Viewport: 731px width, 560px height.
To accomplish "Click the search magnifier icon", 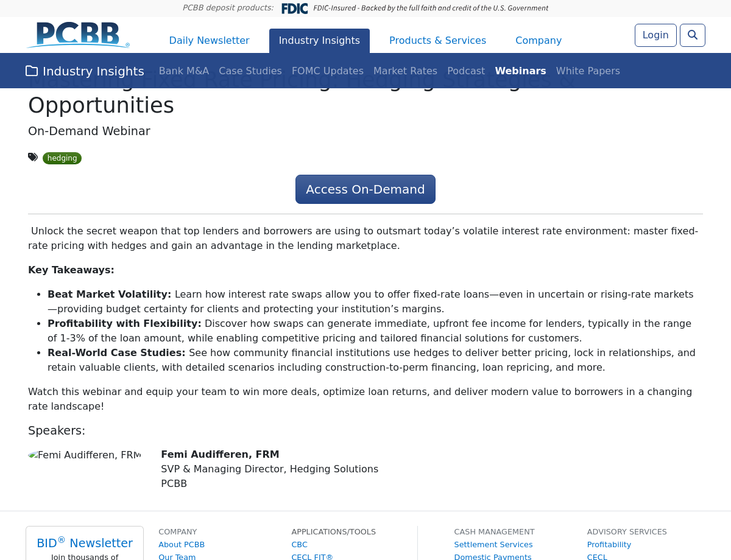I will [692, 35].
